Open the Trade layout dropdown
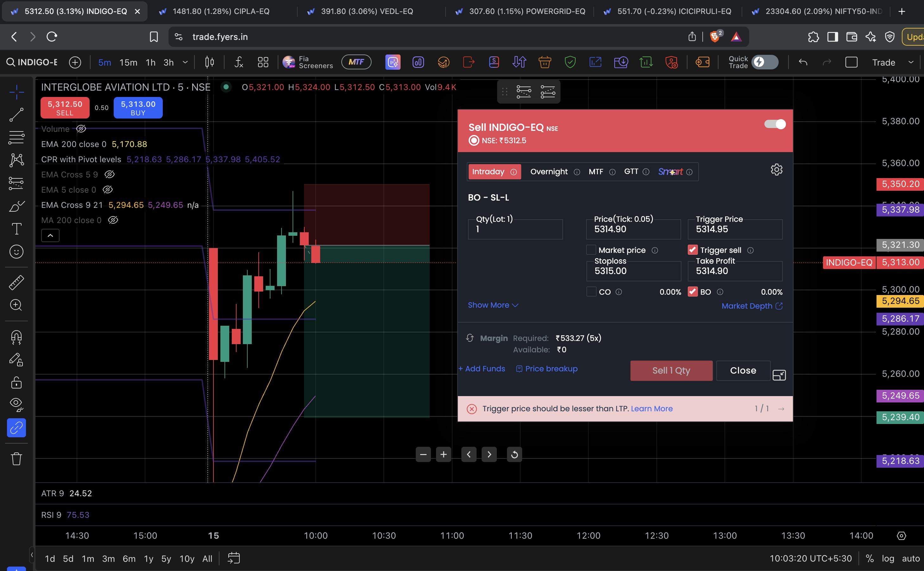 [893, 62]
